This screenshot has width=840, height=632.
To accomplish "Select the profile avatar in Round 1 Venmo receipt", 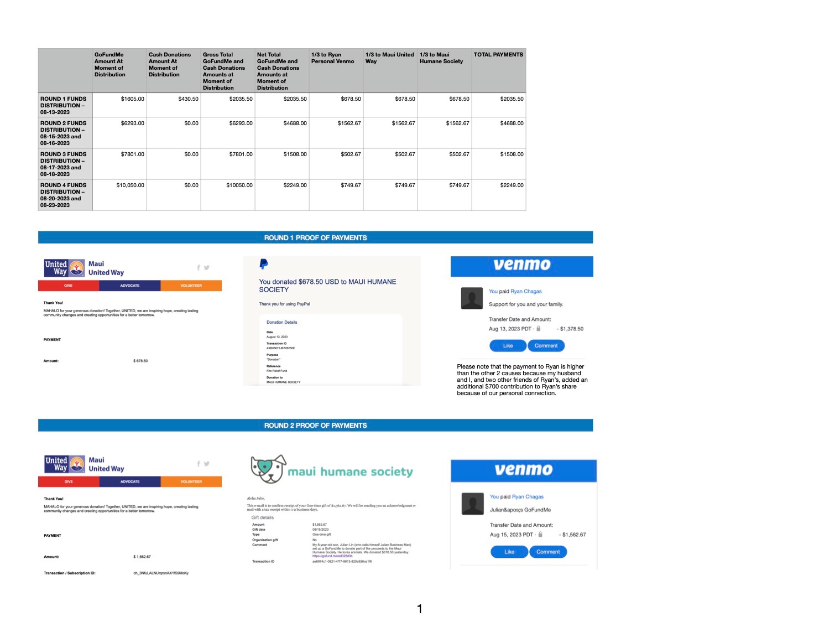I will pos(472,298).
